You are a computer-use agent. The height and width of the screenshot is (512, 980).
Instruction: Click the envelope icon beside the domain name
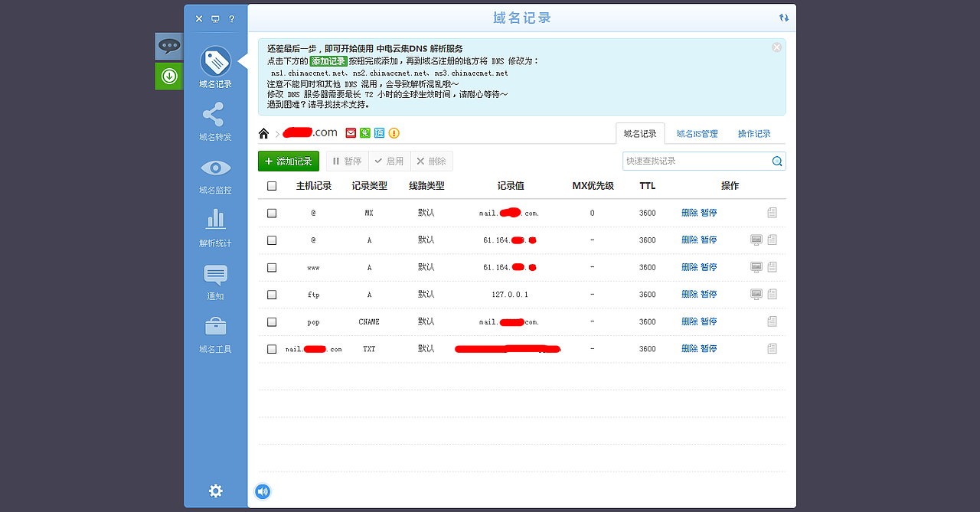point(350,132)
